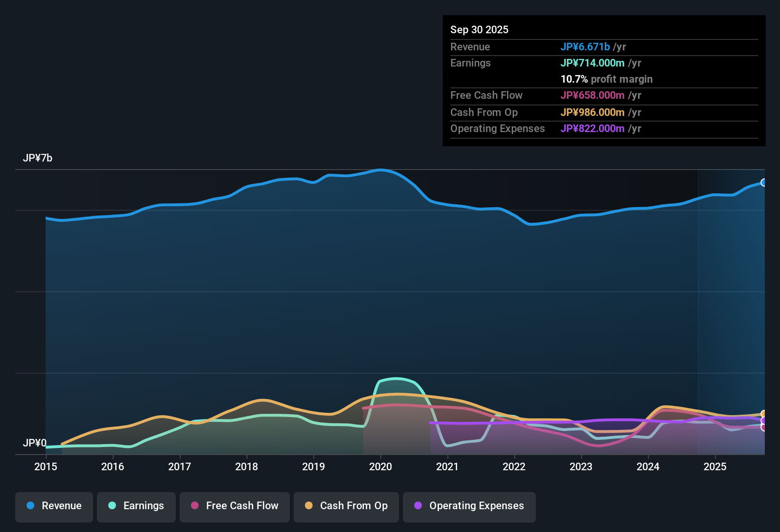Click the circular marker at the Revenue line endpoint

764,182
